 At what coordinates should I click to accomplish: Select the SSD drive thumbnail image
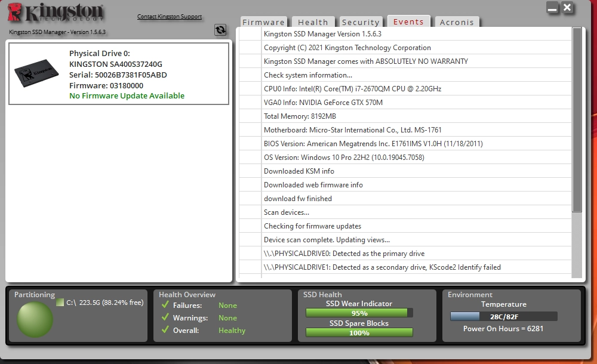(x=36, y=73)
